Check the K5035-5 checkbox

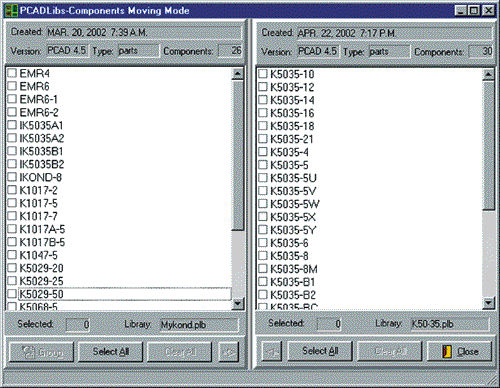(263, 165)
